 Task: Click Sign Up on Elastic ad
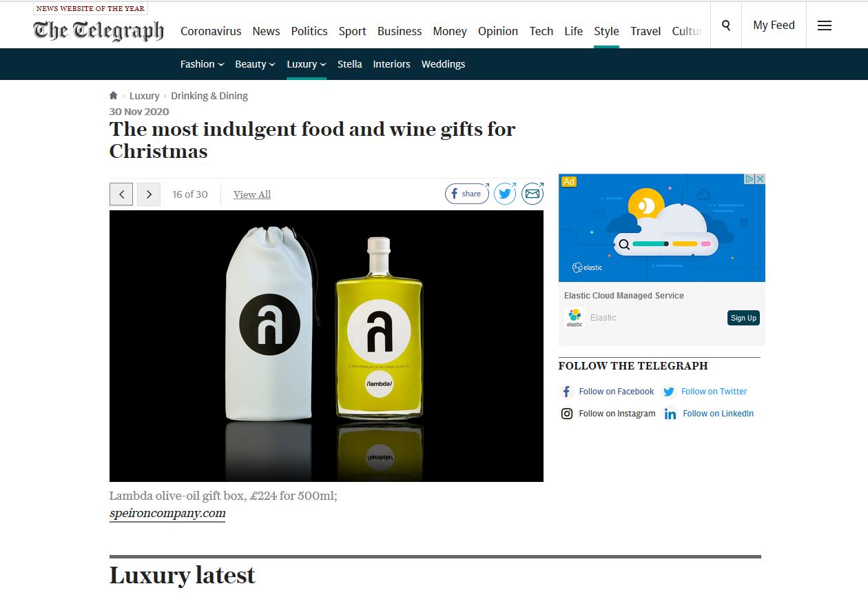click(743, 318)
